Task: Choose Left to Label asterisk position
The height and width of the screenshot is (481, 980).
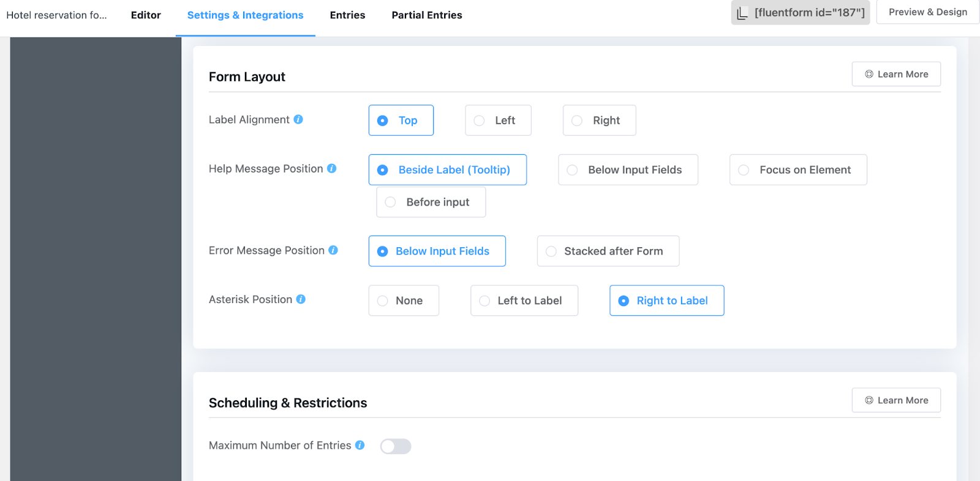Action: (524, 300)
